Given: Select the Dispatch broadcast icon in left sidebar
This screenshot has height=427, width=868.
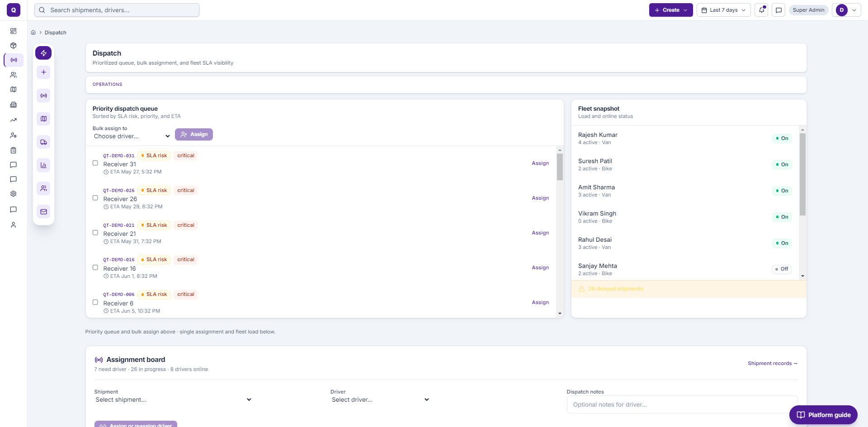Looking at the screenshot, I should [x=14, y=60].
